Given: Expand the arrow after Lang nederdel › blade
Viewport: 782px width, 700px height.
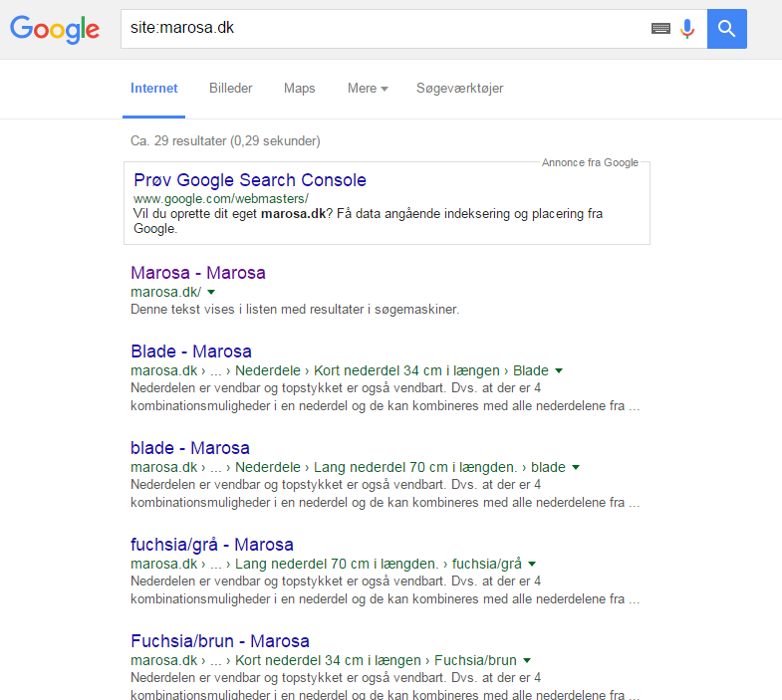Looking at the screenshot, I should (x=576, y=467).
